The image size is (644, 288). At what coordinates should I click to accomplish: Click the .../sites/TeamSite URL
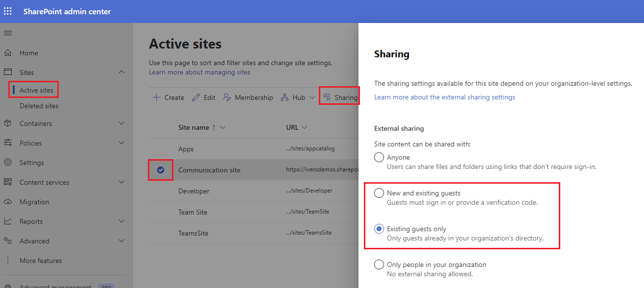308,212
